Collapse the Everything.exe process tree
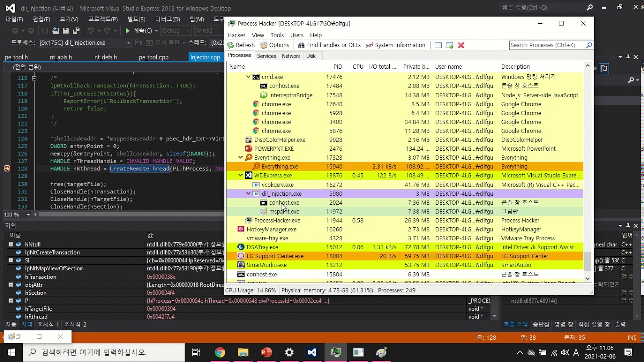This screenshot has height=362, width=644. tap(240, 158)
